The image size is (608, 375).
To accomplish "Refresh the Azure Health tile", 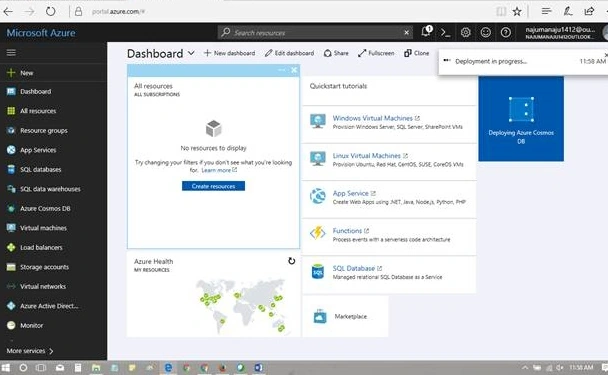I will [292, 261].
